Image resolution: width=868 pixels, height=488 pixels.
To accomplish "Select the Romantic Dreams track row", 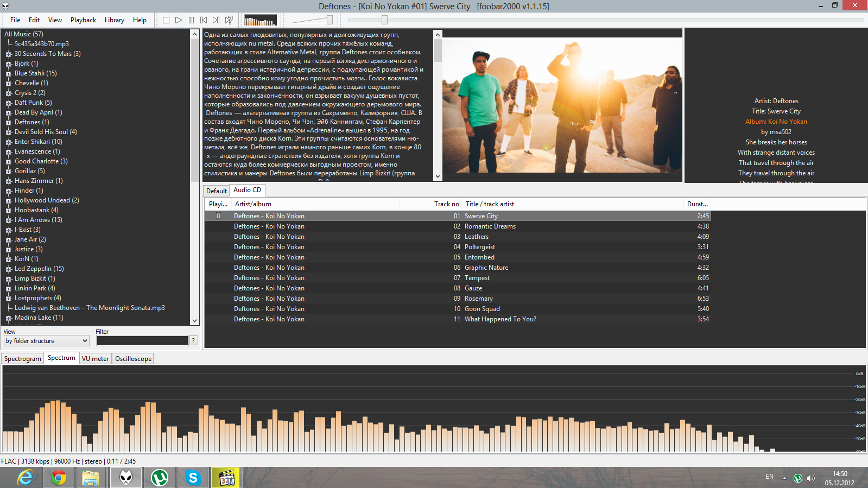I will pos(457,226).
